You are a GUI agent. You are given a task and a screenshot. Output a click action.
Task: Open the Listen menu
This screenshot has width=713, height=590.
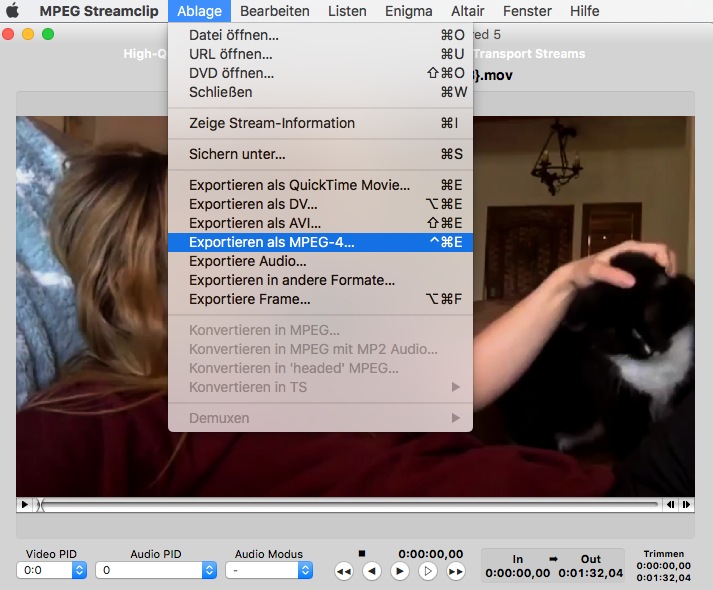point(347,10)
